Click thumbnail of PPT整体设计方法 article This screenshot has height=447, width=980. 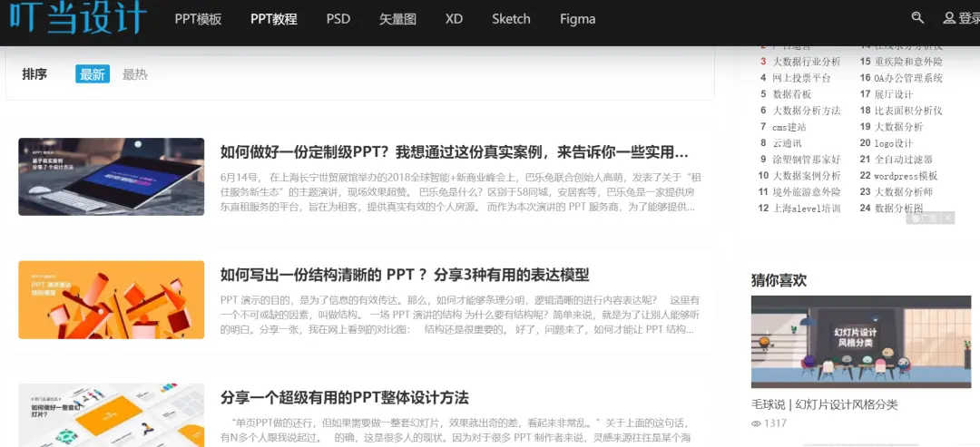[x=112, y=415]
